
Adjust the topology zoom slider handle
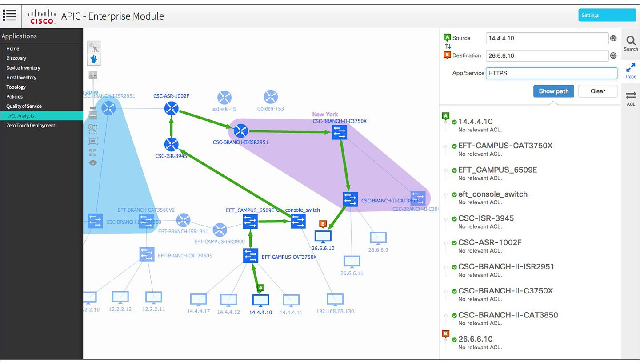click(93, 108)
